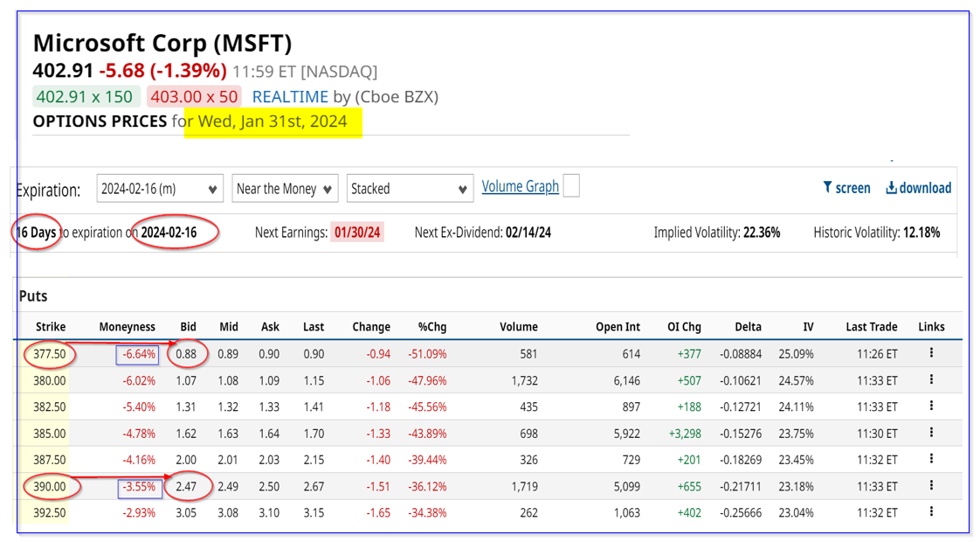The width and height of the screenshot is (980, 542).
Task: Open the Stacked view dropdown
Action: pos(410,188)
